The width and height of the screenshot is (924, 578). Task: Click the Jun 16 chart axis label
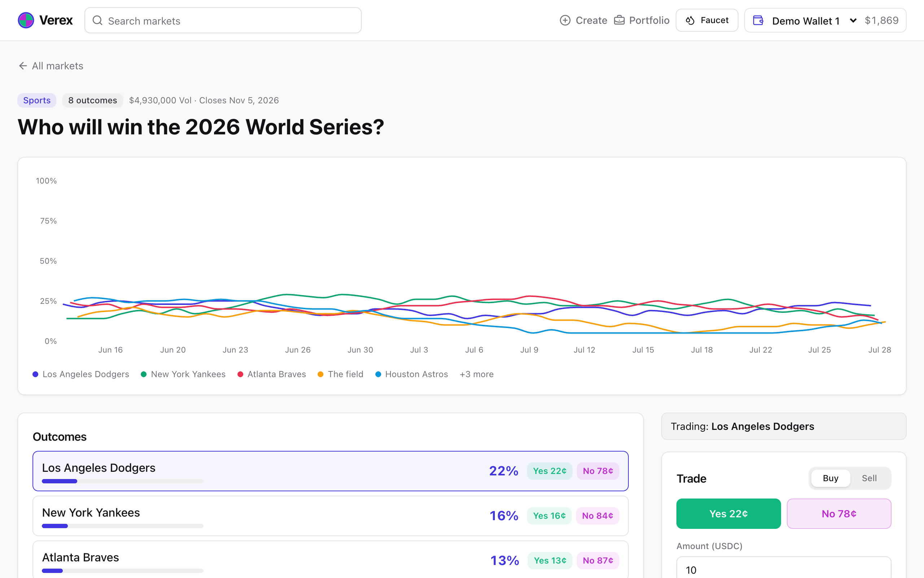(x=110, y=350)
